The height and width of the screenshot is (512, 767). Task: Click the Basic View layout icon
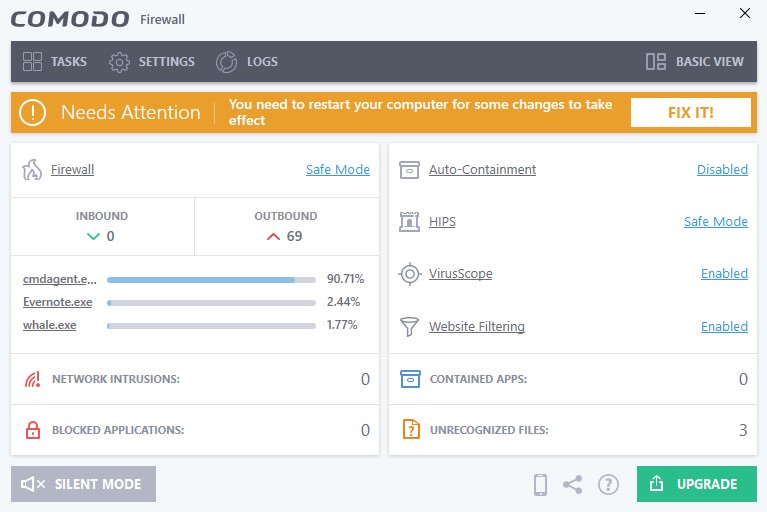pyautogui.click(x=656, y=62)
